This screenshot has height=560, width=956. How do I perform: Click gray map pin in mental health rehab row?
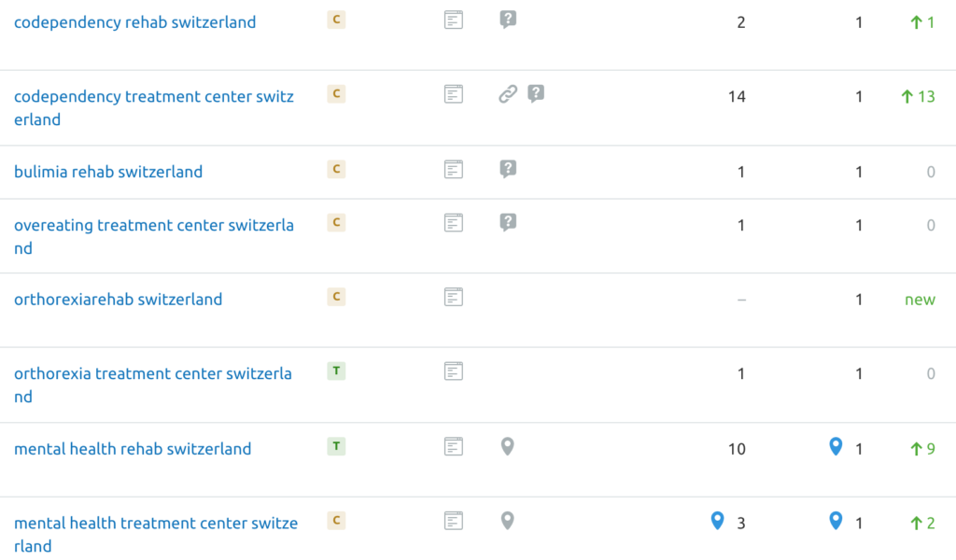pos(507,447)
